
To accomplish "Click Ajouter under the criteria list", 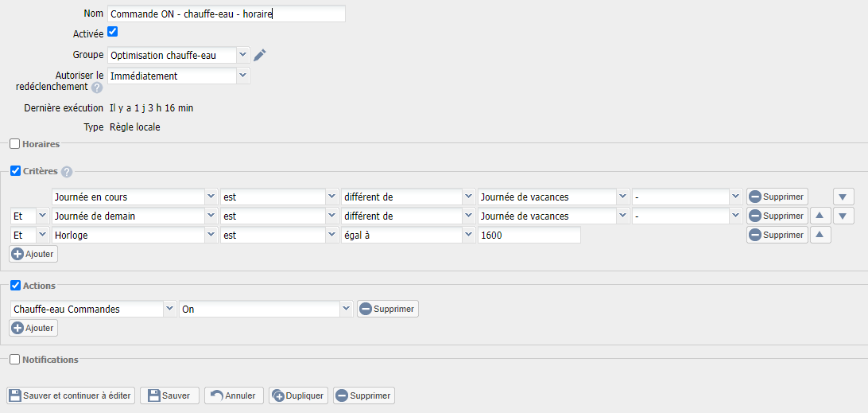I will (33, 254).
